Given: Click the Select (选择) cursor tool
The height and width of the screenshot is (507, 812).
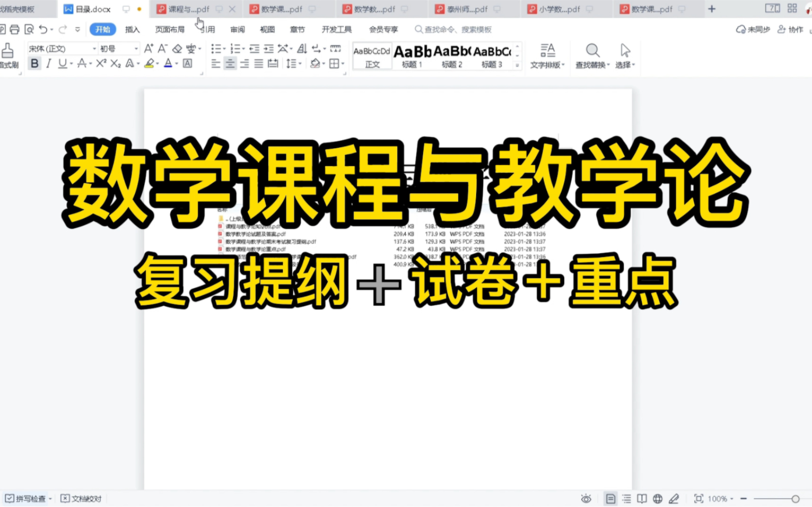Looking at the screenshot, I should [x=625, y=56].
